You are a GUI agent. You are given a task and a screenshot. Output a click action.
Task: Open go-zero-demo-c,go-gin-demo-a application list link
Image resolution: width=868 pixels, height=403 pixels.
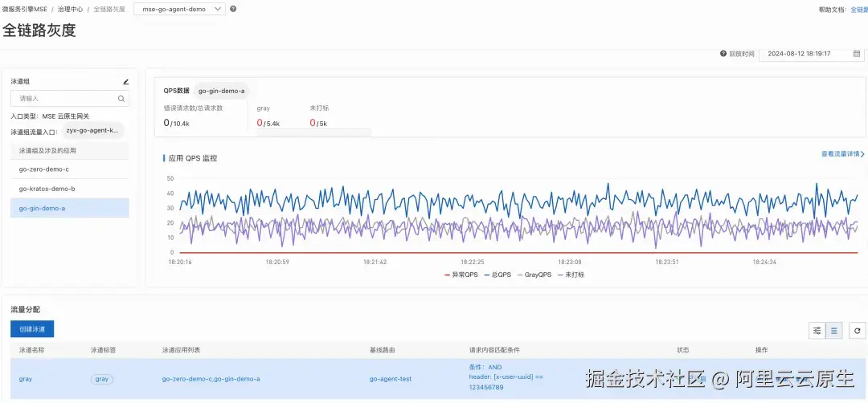point(211,379)
